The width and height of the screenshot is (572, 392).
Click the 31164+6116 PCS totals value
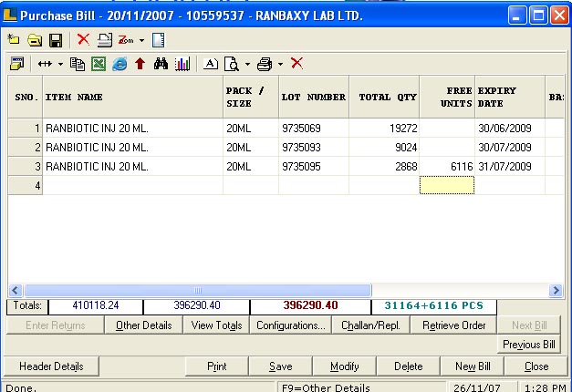433,305
